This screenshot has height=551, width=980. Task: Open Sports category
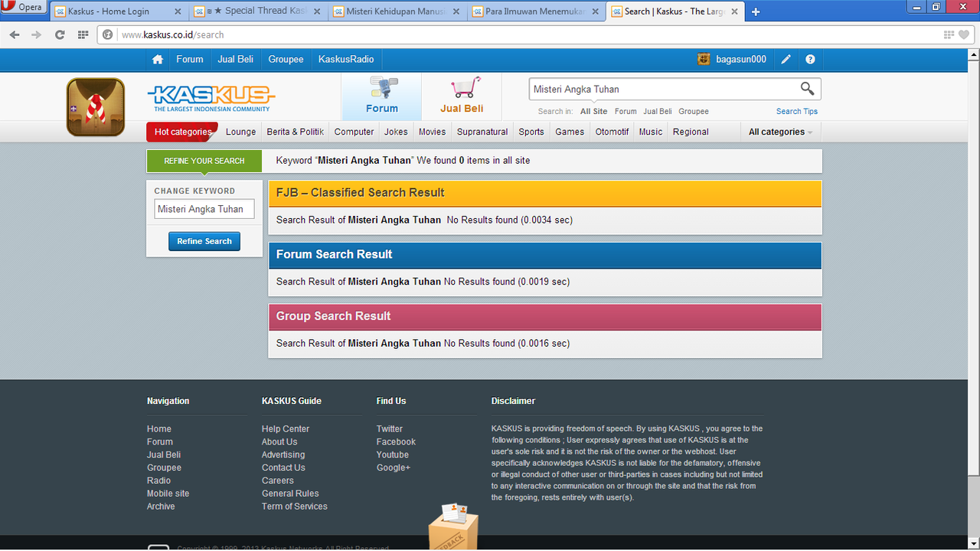click(x=531, y=132)
